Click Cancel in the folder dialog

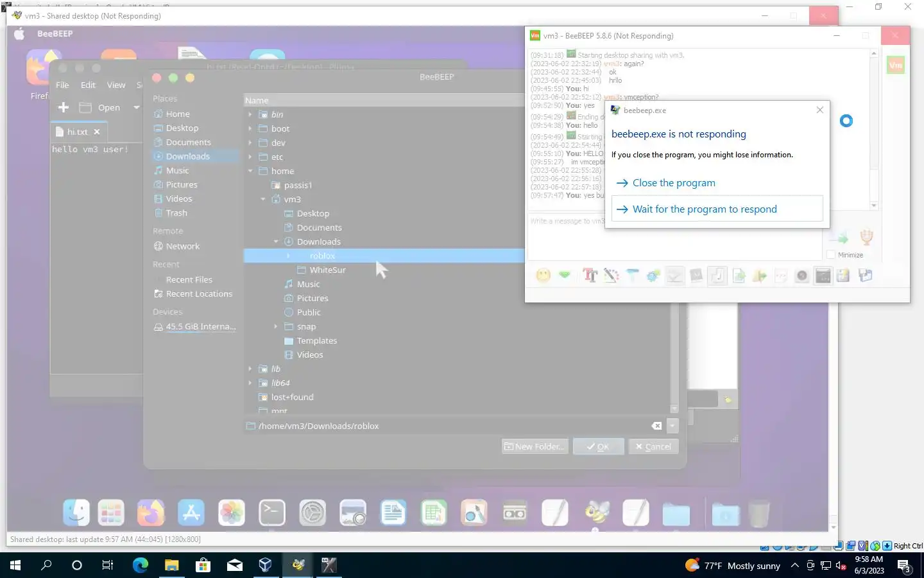[653, 446]
